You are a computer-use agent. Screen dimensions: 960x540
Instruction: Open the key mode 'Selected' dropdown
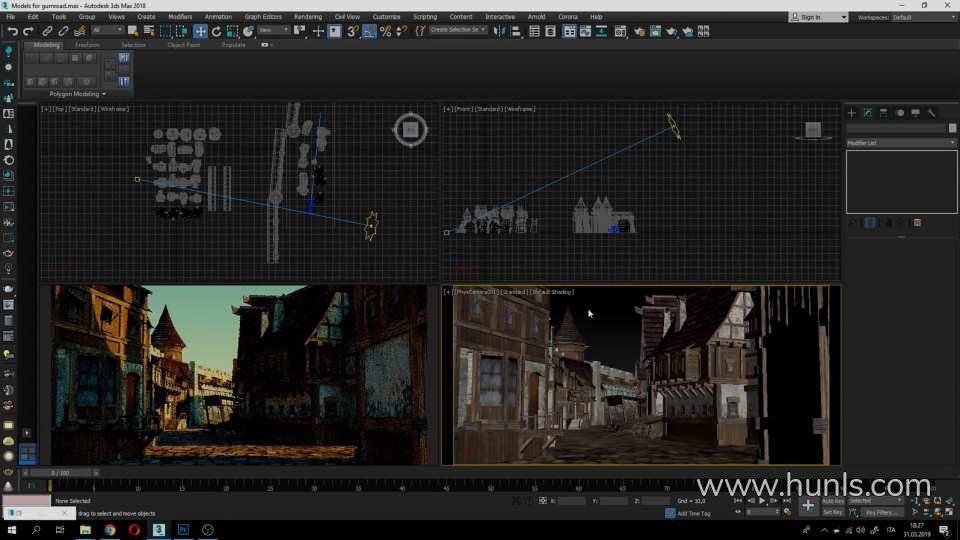pyautogui.click(x=876, y=501)
